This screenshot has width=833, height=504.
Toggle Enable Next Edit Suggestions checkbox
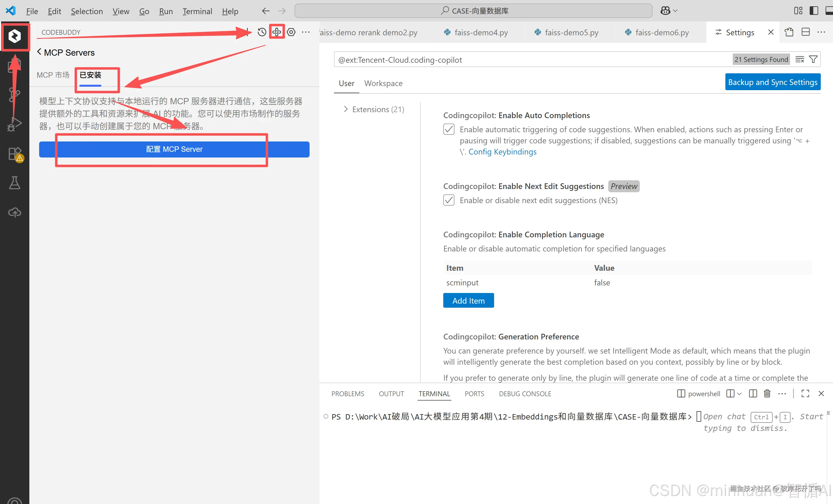point(449,200)
